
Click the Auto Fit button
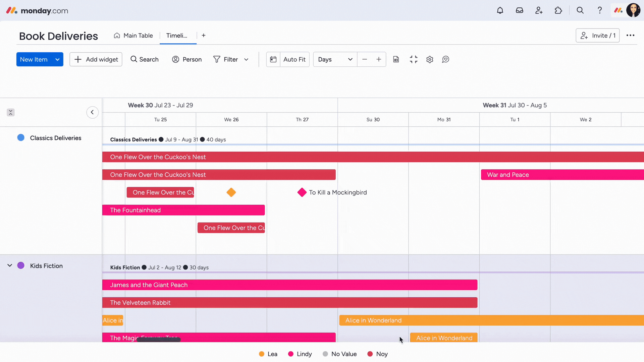tap(294, 59)
